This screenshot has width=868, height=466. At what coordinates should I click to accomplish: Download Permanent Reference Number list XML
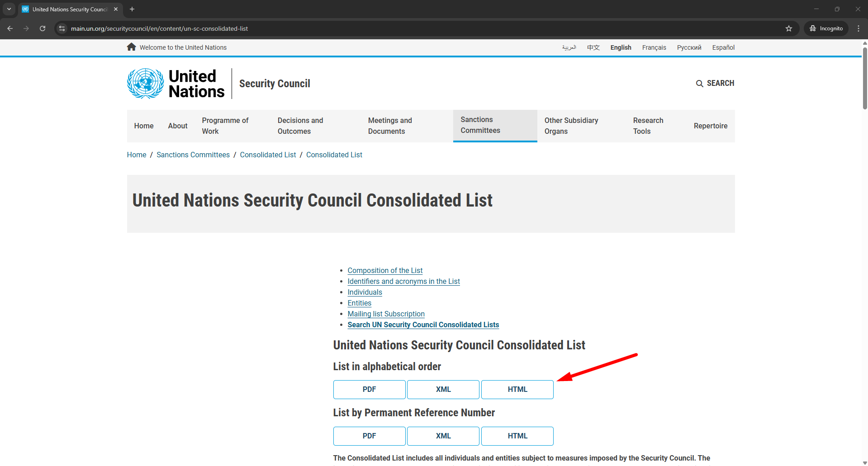443,436
